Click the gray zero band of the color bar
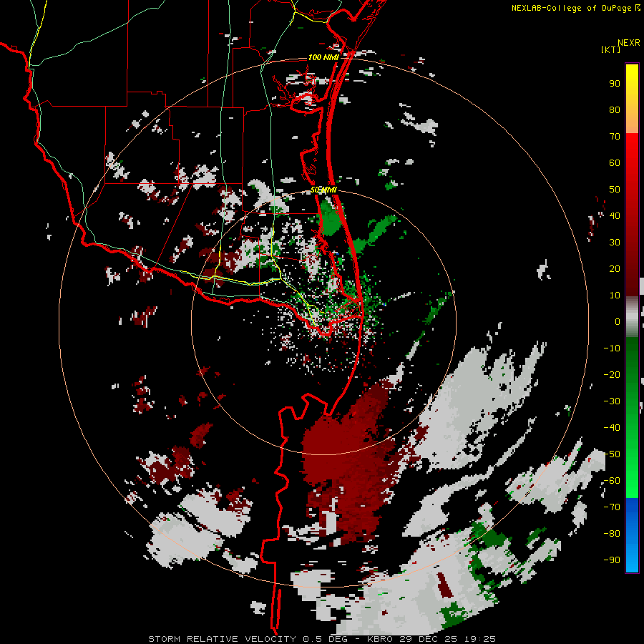The height and width of the screenshot is (644, 644). 632,316
